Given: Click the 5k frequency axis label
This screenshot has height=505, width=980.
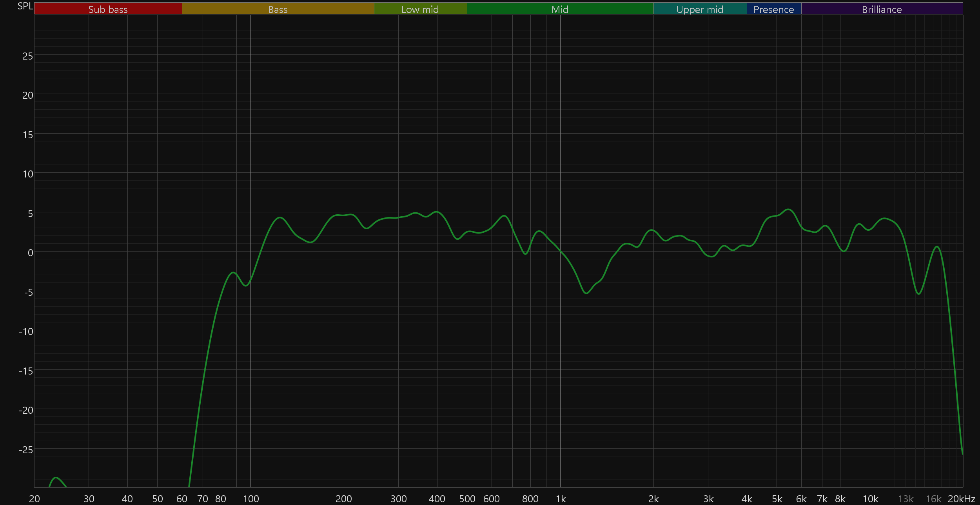Looking at the screenshot, I should pos(777,499).
